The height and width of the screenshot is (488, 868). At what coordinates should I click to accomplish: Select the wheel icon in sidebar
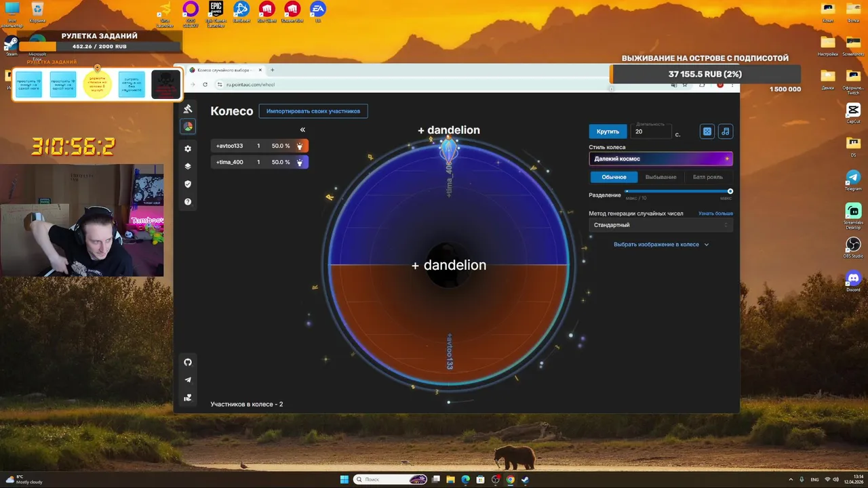pos(188,126)
